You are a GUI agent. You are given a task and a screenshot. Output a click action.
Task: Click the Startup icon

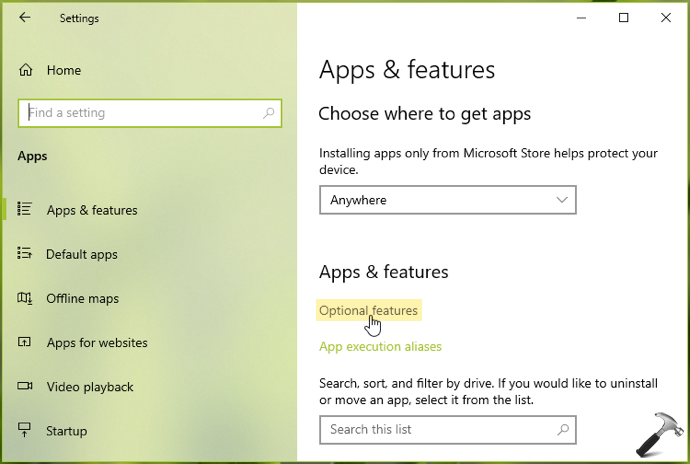tap(24, 430)
